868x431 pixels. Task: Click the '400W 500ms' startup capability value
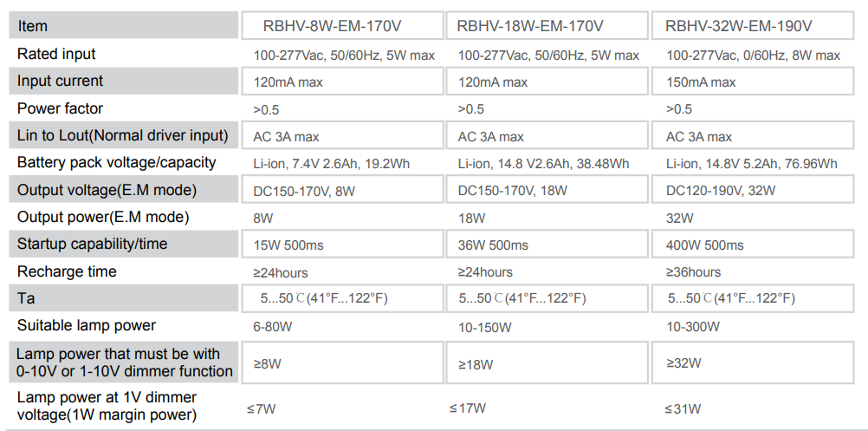(x=704, y=245)
